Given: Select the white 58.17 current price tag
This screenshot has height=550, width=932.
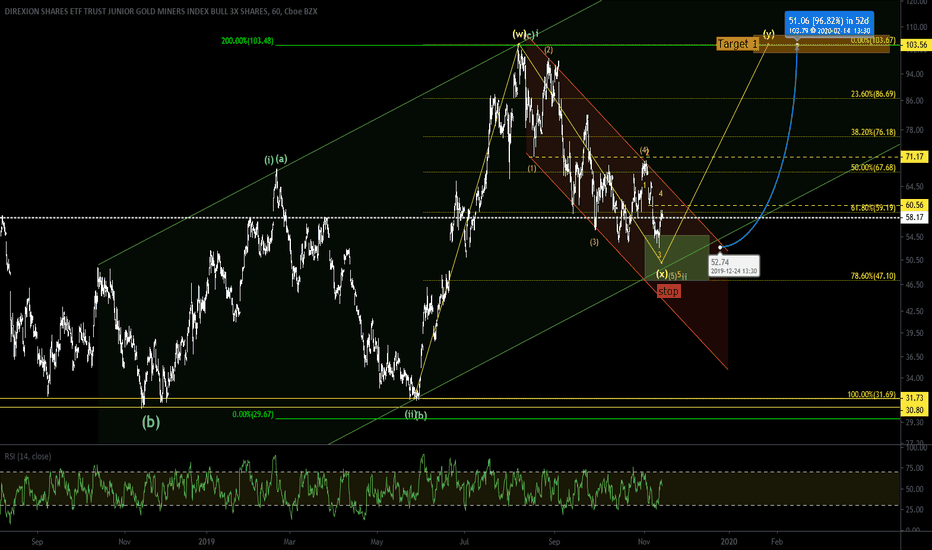Looking at the screenshot, I should [914, 218].
